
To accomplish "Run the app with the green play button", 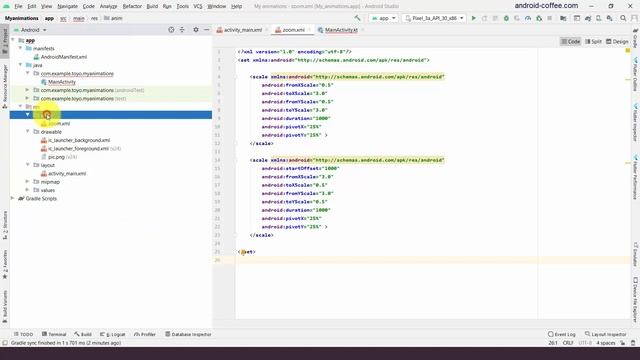I will pos(473,18).
